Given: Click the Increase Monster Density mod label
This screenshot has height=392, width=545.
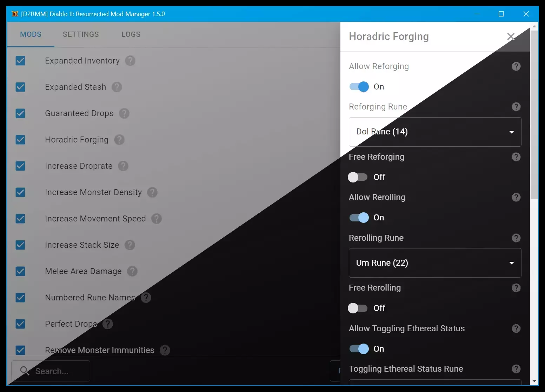Looking at the screenshot, I should click(93, 192).
